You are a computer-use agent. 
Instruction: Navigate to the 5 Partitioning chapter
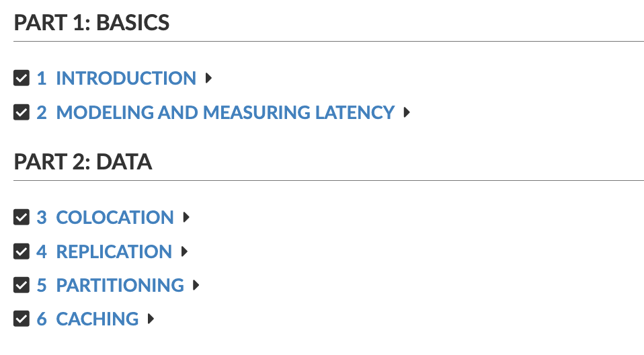click(x=110, y=285)
